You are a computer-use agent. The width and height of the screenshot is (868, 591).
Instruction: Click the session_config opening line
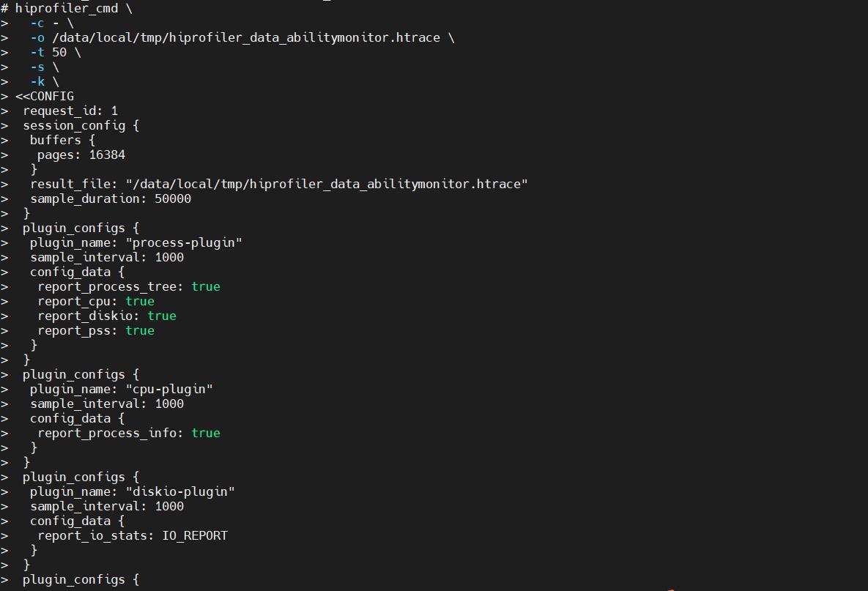pos(81,126)
